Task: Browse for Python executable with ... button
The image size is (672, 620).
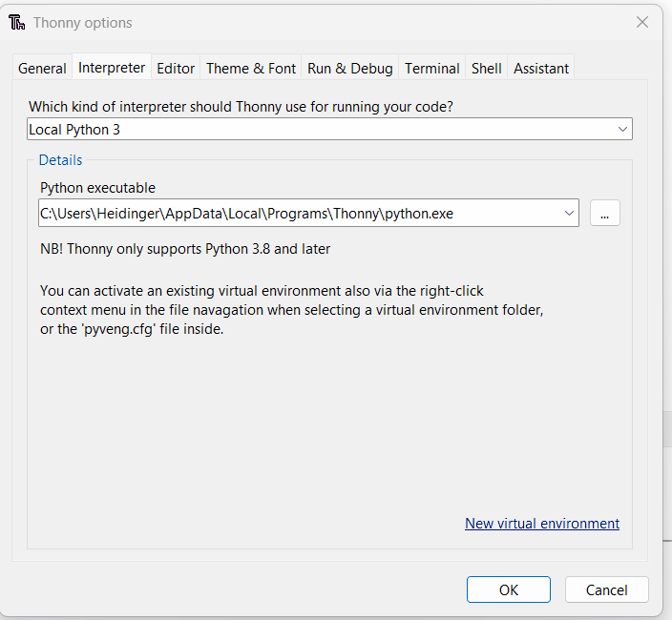Action: [605, 213]
